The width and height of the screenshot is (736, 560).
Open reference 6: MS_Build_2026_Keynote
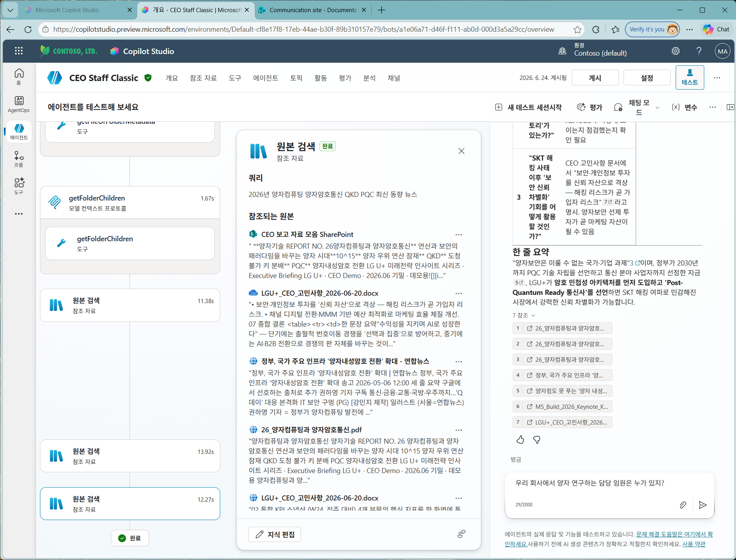pos(562,406)
